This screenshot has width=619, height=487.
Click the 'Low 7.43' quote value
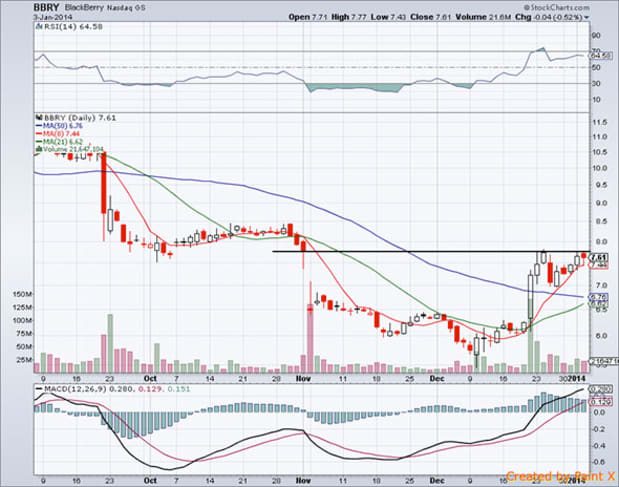(389, 17)
